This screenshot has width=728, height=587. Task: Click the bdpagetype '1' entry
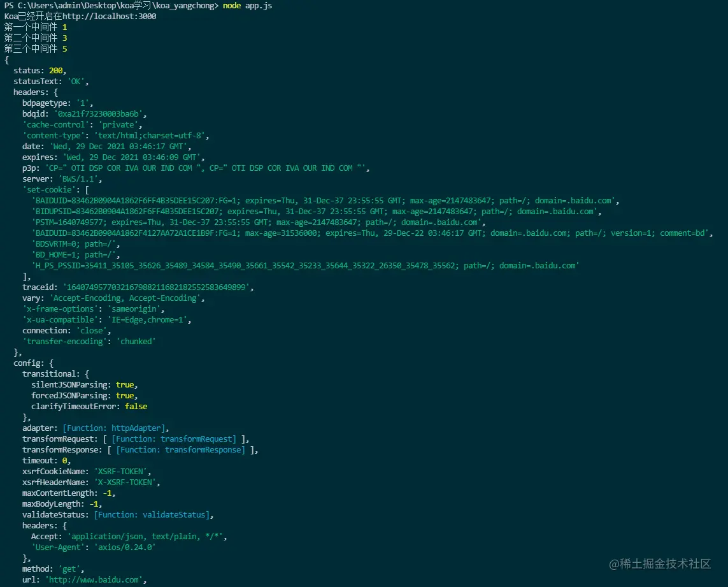(57, 103)
